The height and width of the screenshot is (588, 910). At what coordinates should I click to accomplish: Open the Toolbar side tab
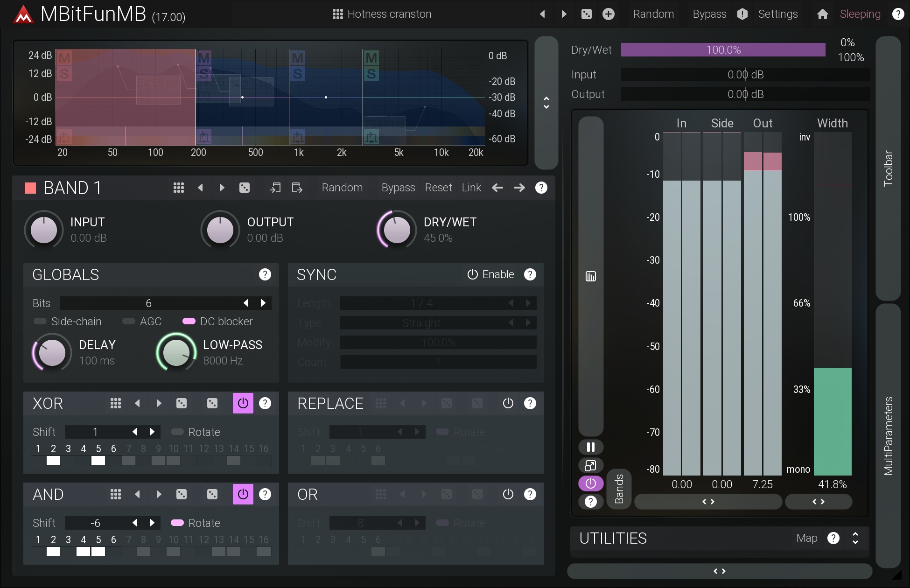click(x=888, y=168)
